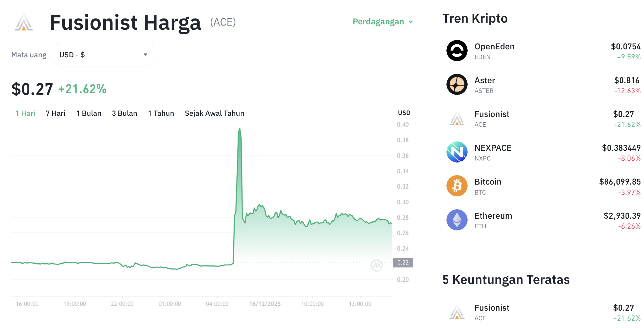This screenshot has height=328, width=644.
Task: Click the price spike peak on the chart
Action: click(240, 129)
